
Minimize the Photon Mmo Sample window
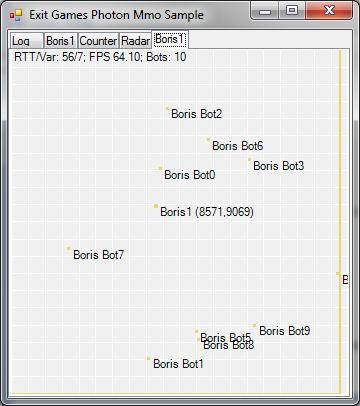(265, 11)
